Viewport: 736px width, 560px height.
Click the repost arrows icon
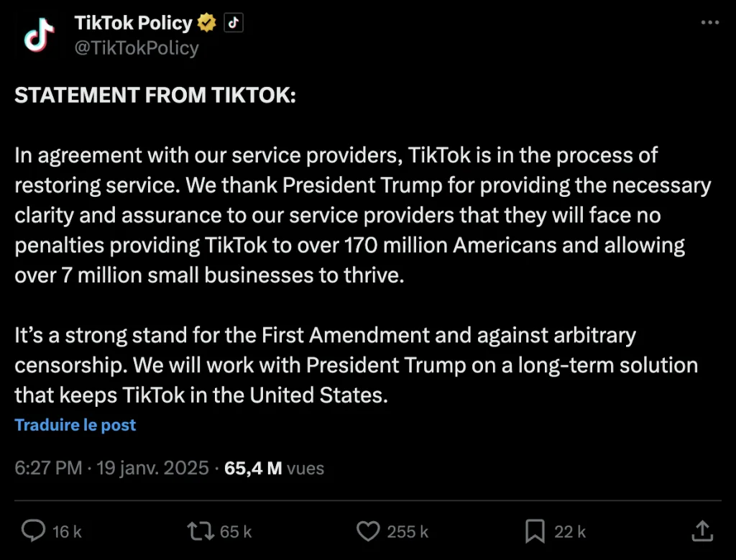pos(200,531)
